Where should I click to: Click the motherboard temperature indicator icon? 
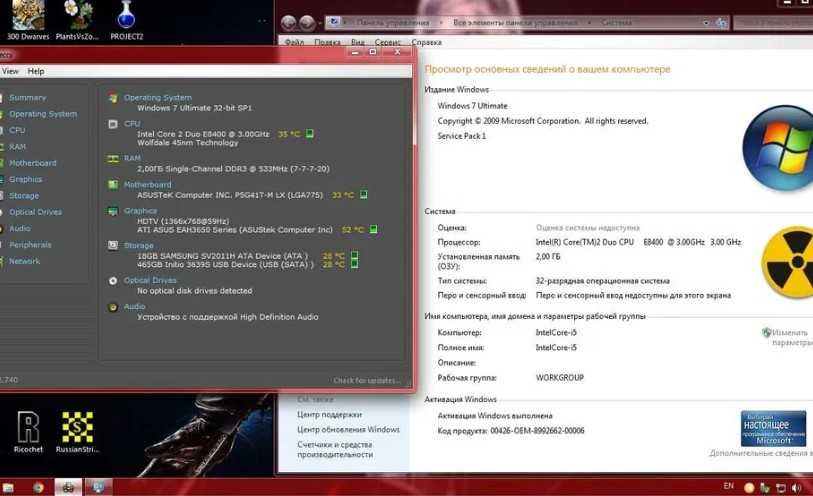[363, 195]
